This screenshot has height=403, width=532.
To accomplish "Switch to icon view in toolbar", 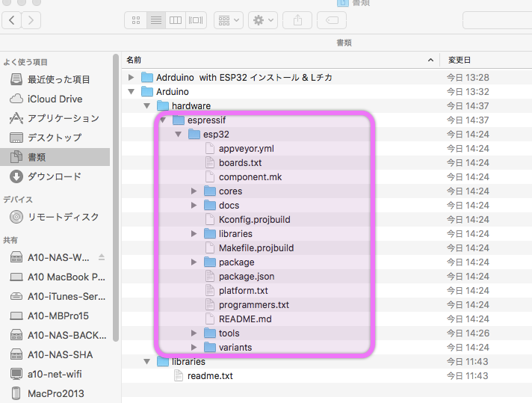I will (x=135, y=20).
